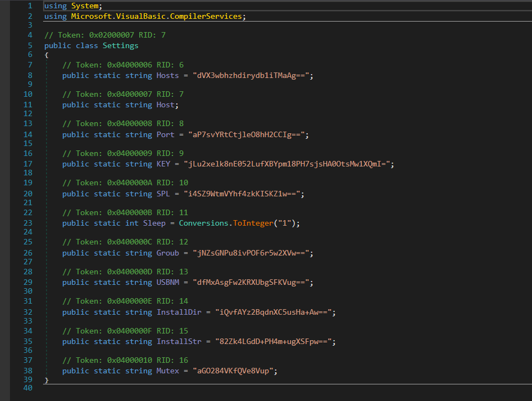The height and width of the screenshot is (401, 532).
Task: Click the comment Token: 0x0400000A RID: 10
Action: [x=125, y=183]
